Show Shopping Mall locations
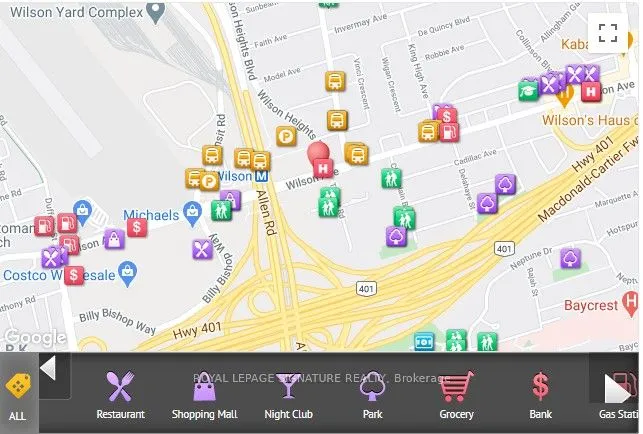 click(x=204, y=395)
